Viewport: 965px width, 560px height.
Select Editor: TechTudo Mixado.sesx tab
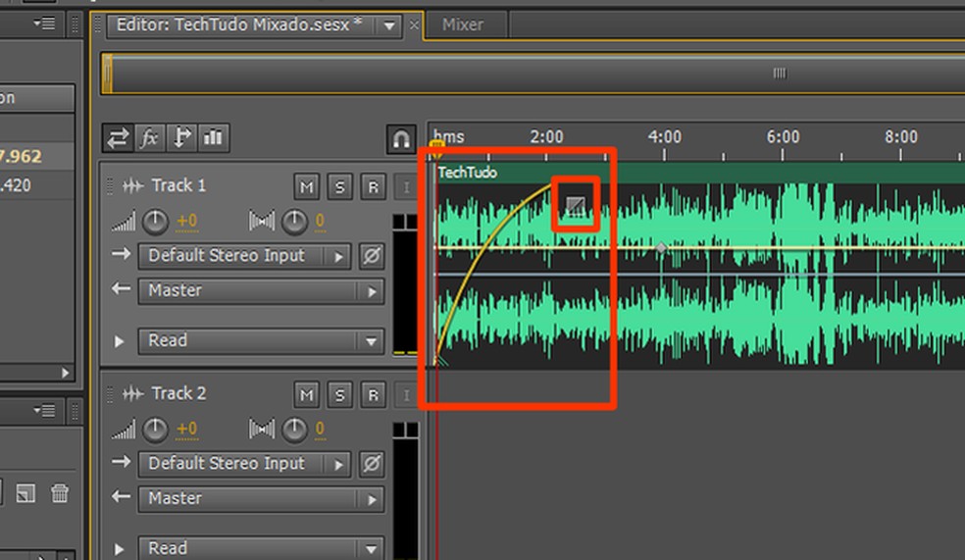[x=238, y=25]
